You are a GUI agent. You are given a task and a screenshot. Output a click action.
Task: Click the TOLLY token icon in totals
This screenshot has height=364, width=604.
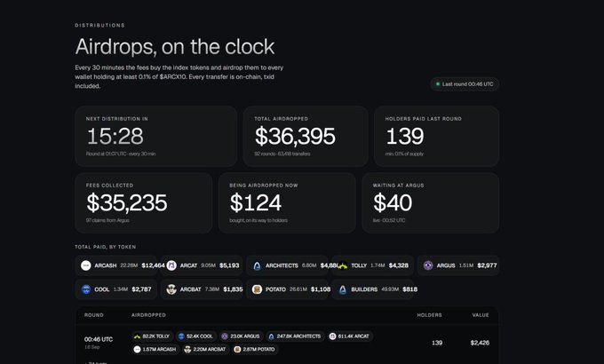click(343, 265)
